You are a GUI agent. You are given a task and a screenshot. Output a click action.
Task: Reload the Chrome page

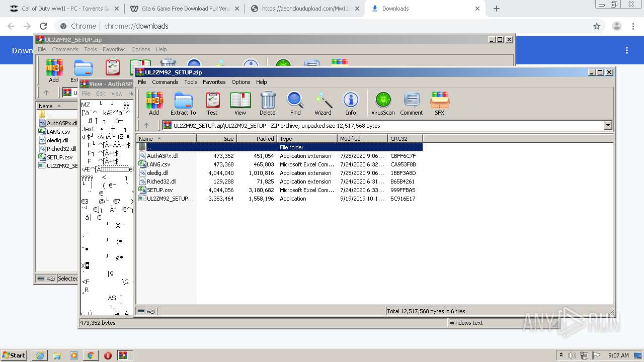point(43,26)
